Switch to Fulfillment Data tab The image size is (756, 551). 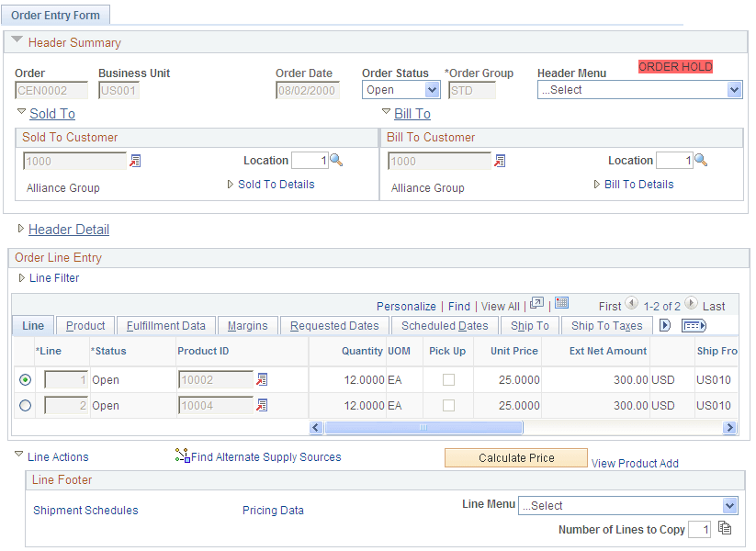coord(166,326)
